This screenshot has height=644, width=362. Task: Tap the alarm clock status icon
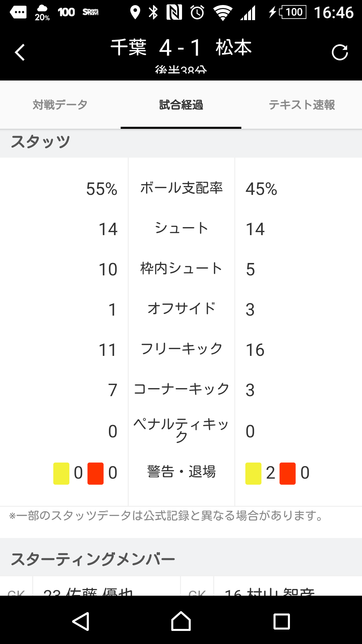[x=197, y=13]
